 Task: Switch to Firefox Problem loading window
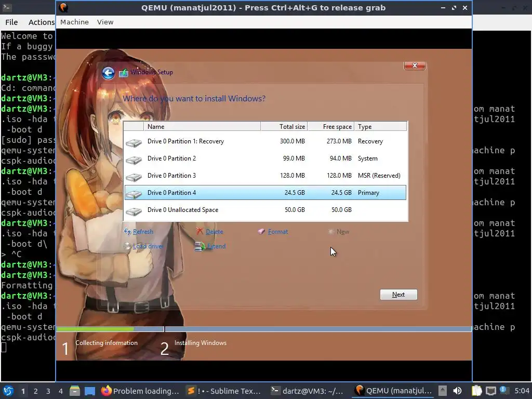[x=140, y=391]
